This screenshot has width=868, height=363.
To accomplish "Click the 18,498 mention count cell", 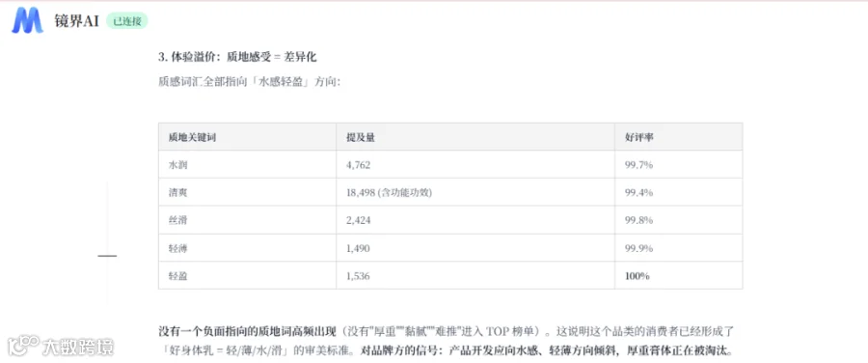I will click(475, 192).
